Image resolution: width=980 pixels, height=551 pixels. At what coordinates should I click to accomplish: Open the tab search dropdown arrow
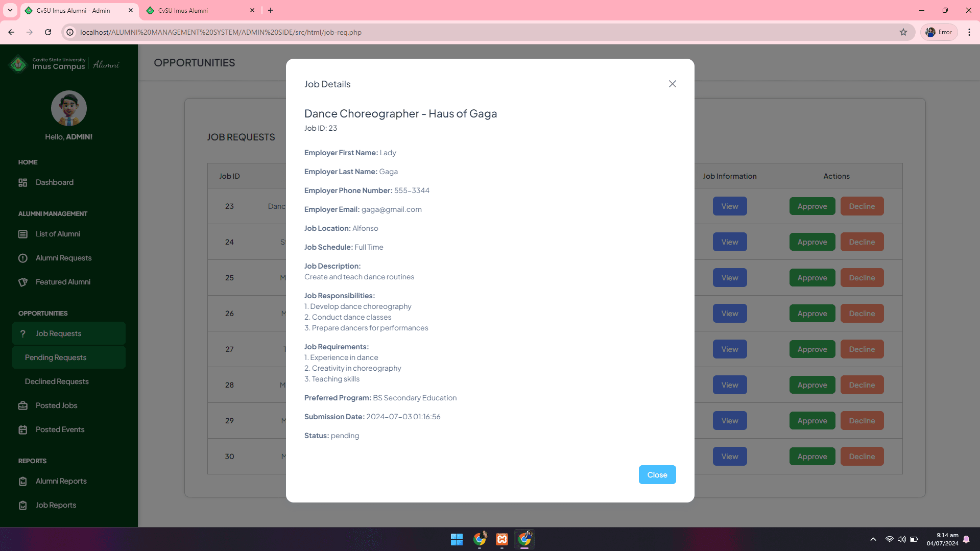pos(10,10)
